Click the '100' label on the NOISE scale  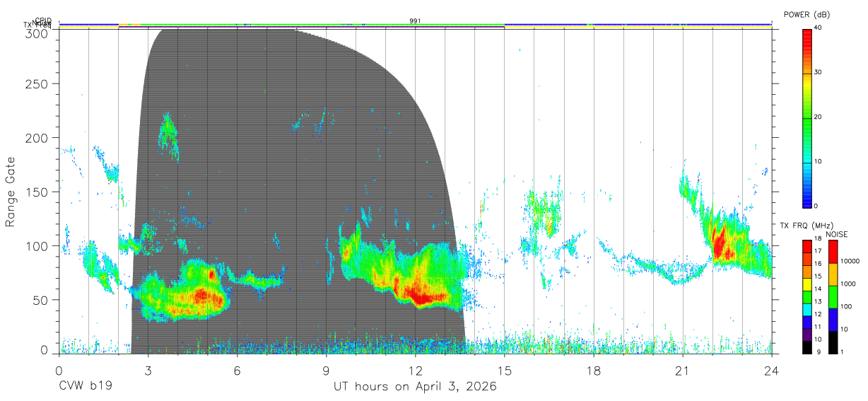pyautogui.click(x=846, y=307)
